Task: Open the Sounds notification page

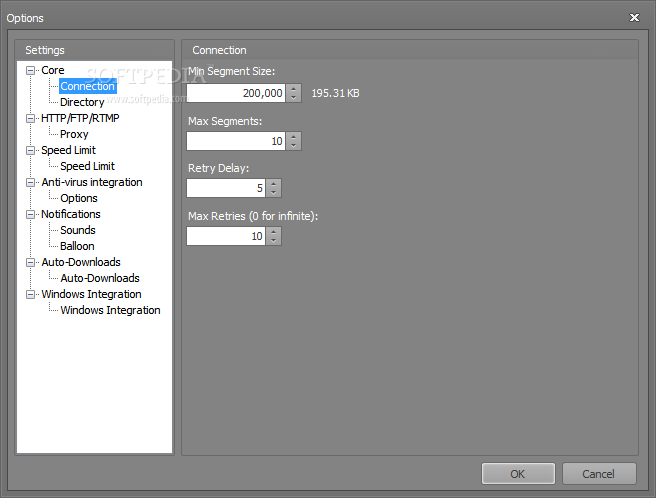Action: click(x=78, y=230)
